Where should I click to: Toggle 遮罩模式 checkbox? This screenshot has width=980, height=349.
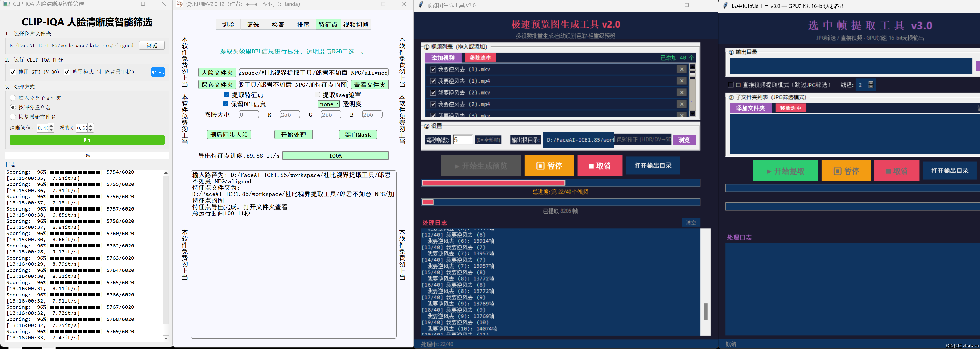point(67,72)
